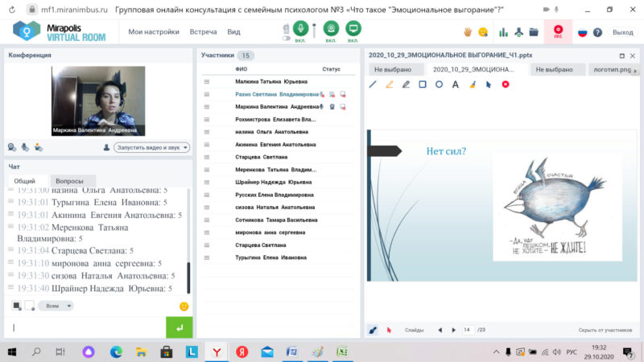
Task: Open row menu for Малкина Татьяна Юрьевна
Action: coord(207,82)
